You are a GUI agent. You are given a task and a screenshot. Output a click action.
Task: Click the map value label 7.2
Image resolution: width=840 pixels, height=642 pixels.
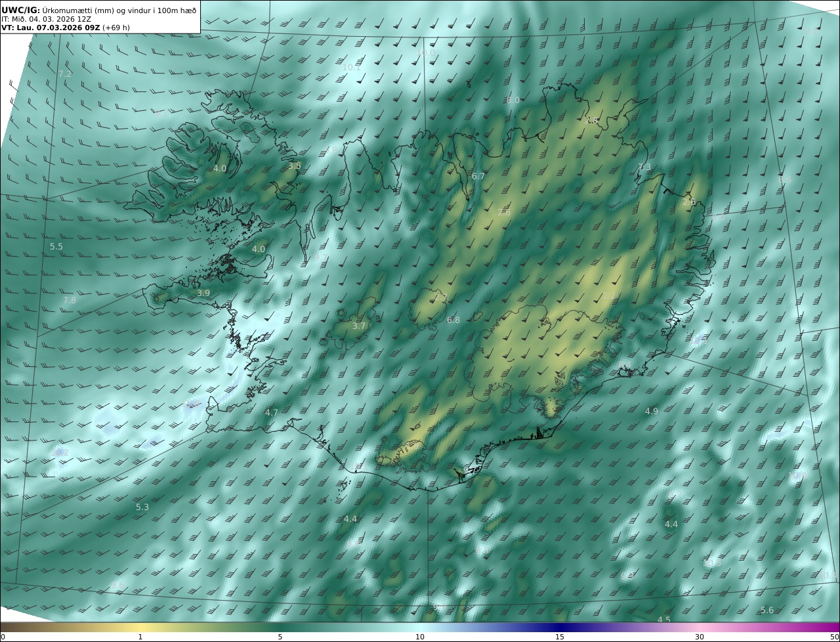65,74
